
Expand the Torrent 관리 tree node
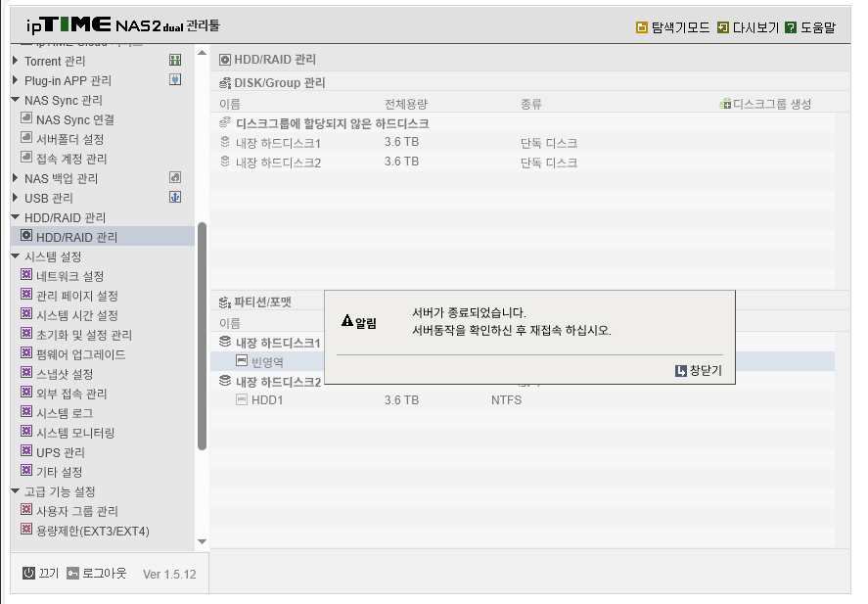16,61
